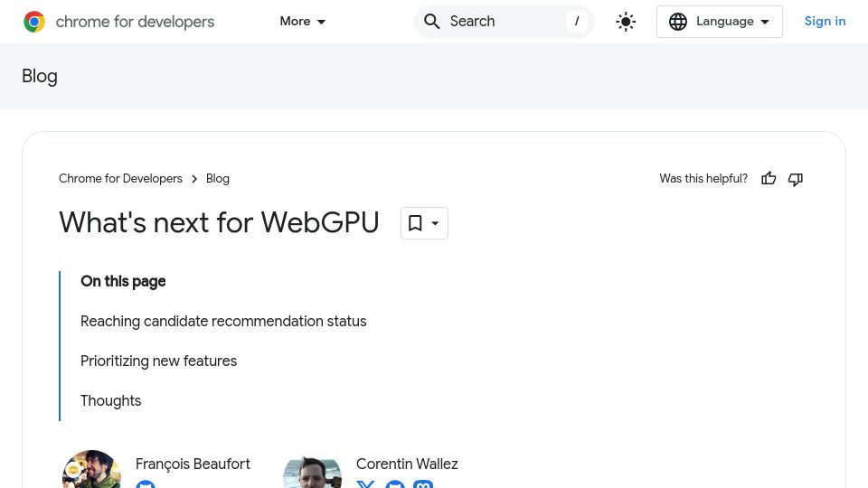Image resolution: width=868 pixels, height=488 pixels.
Task: Expand the bookmark dropdown arrow
Action: pyautogui.click(x=435, y=223)
